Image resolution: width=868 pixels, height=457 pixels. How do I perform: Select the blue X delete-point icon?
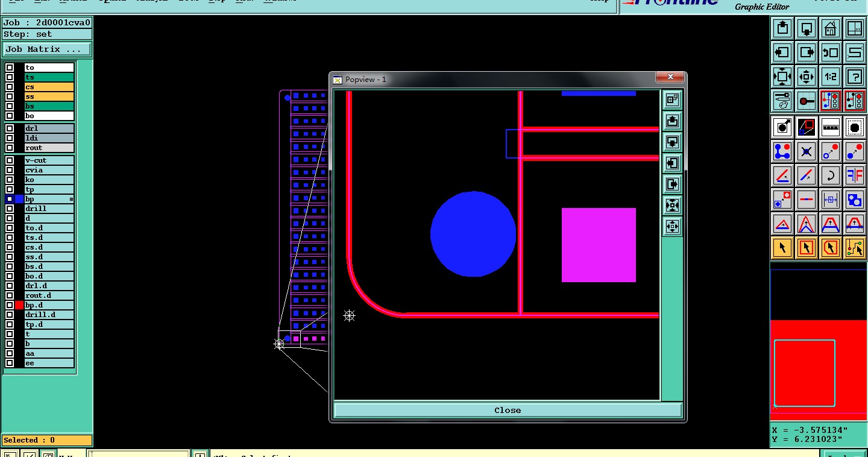click(807, 151)
